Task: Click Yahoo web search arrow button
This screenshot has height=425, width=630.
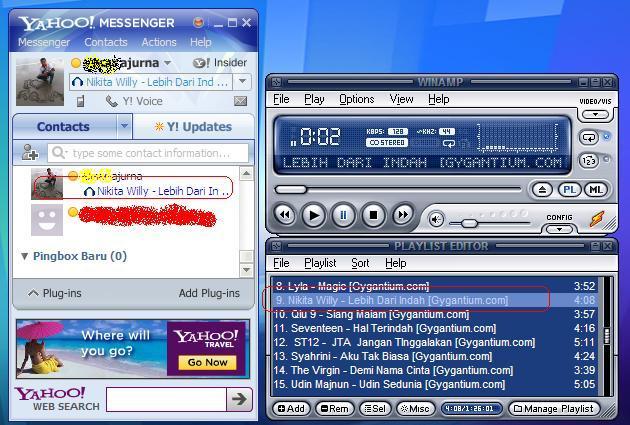Action: 239,399
